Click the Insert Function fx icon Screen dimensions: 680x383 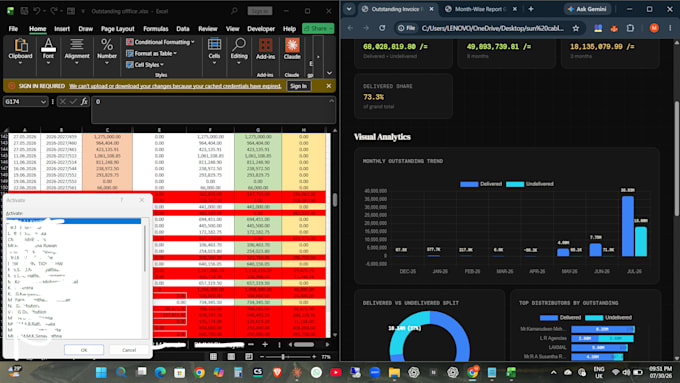[x=84, y=101]
